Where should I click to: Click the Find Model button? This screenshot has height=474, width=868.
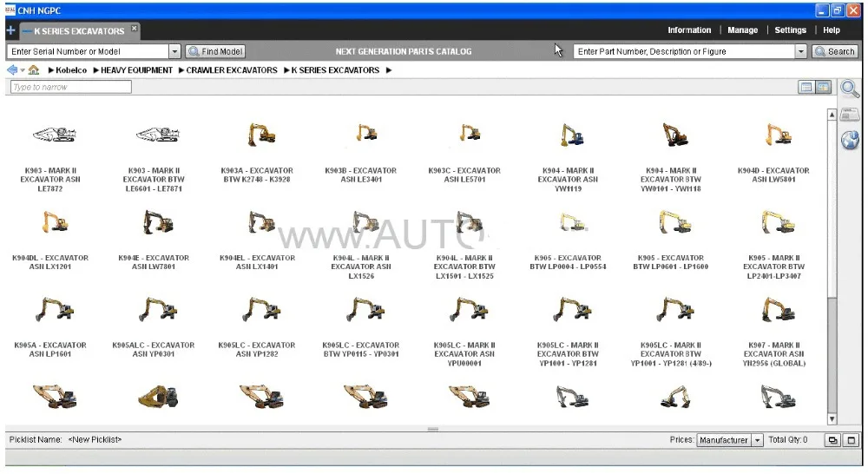(215, 51)
